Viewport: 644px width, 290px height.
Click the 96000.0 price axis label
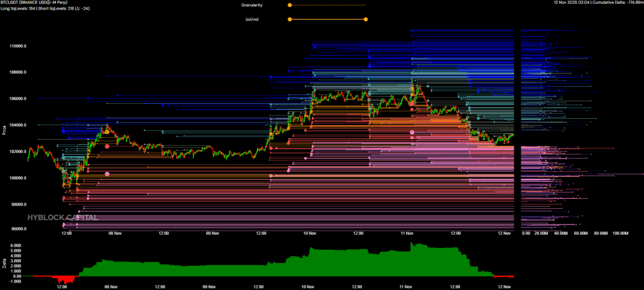coord(18,230)
